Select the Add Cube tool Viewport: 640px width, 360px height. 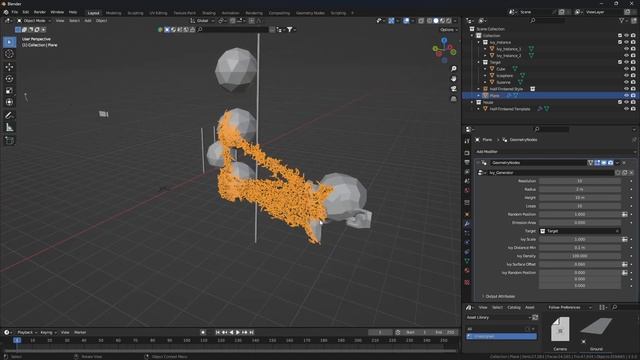(x=9, y=141)
